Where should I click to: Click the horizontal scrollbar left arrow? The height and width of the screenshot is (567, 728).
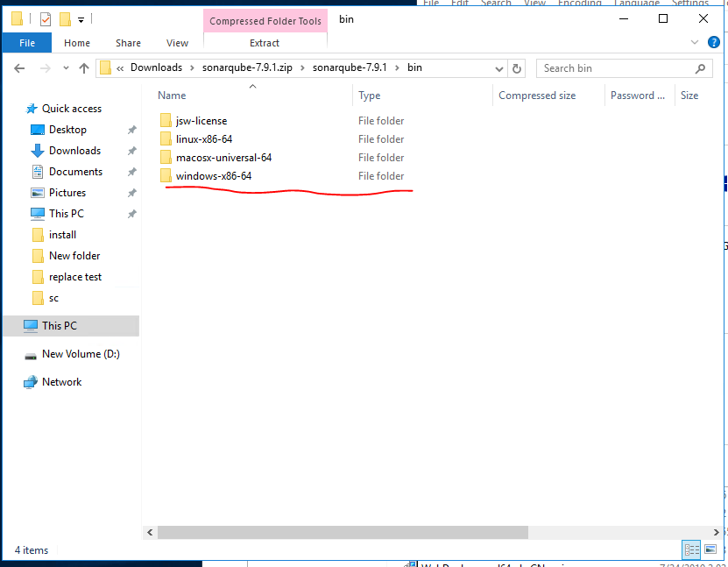[150, 532]
